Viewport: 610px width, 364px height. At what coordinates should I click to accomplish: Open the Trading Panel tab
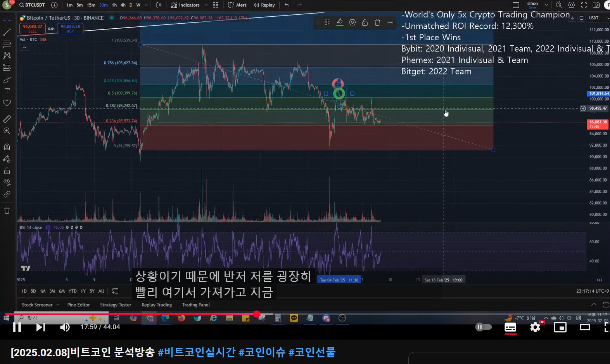click(196, 305)
